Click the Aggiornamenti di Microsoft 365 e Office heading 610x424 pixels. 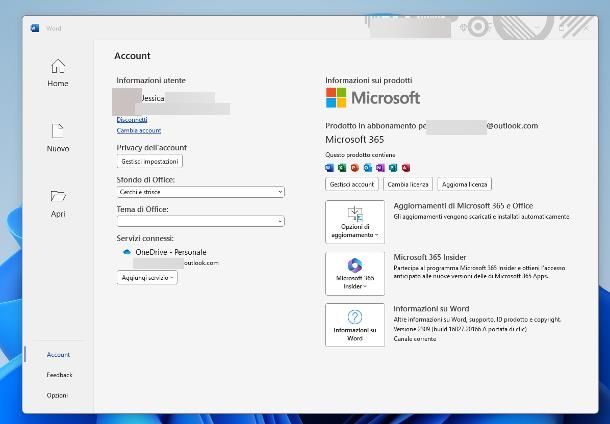(x=463, y=206)
